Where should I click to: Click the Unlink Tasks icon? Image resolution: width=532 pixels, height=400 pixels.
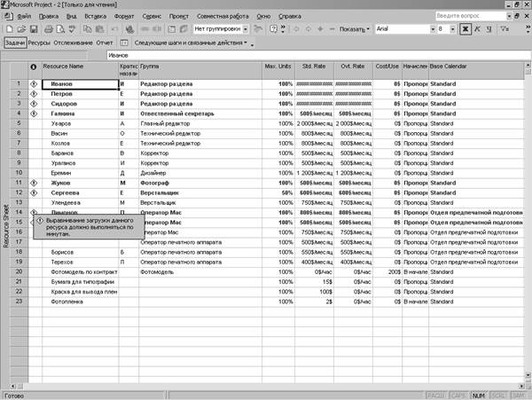pos(157,29)
